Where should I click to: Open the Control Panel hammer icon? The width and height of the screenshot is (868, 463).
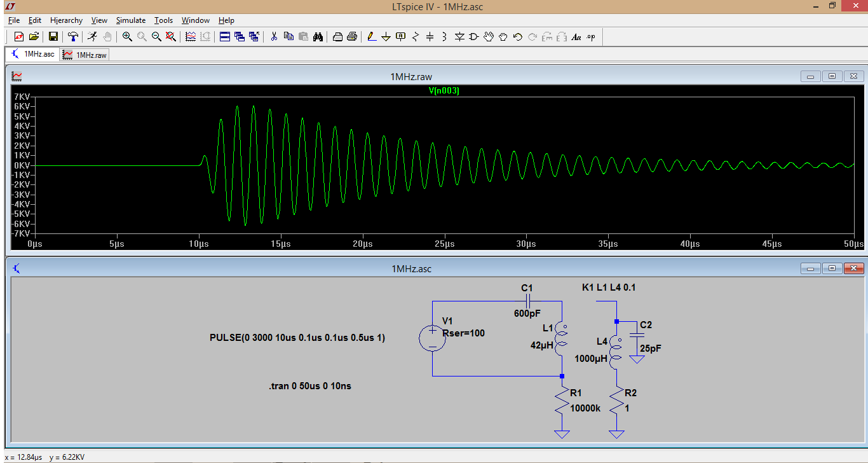[x=73, y=37]
